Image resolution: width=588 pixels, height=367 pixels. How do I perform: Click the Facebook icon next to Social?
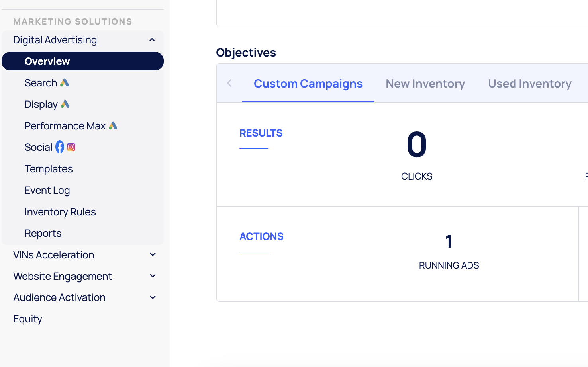[60, 147]
